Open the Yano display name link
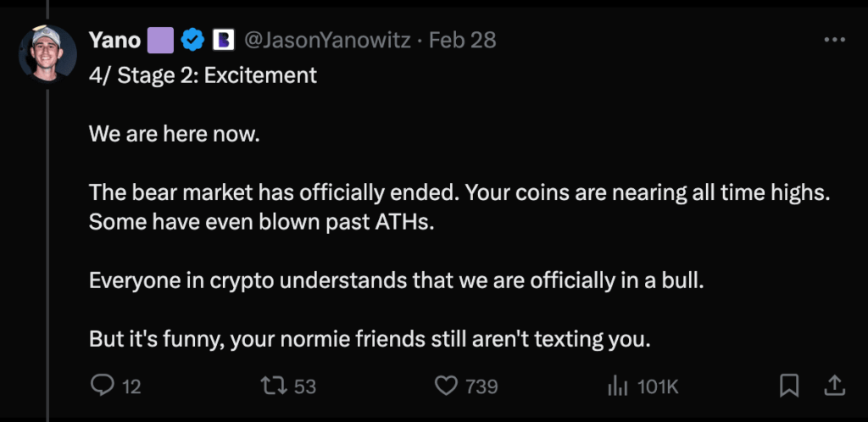The width and height of the screenshot is (868, 422). tap(114, 40)
